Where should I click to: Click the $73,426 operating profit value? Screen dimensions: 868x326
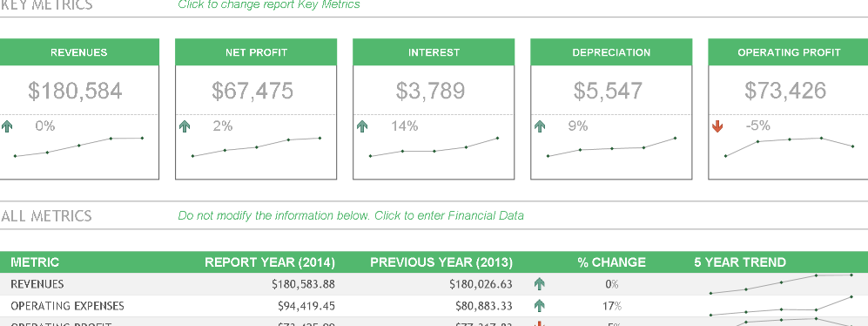click(785, 91)
